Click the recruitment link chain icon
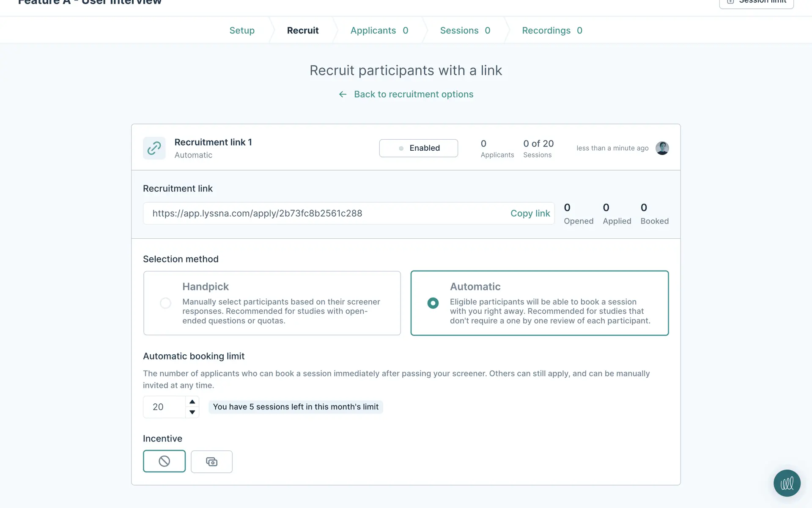Image resolution: width=812 pixels, height=508 pixels. (x=154, y=148)
